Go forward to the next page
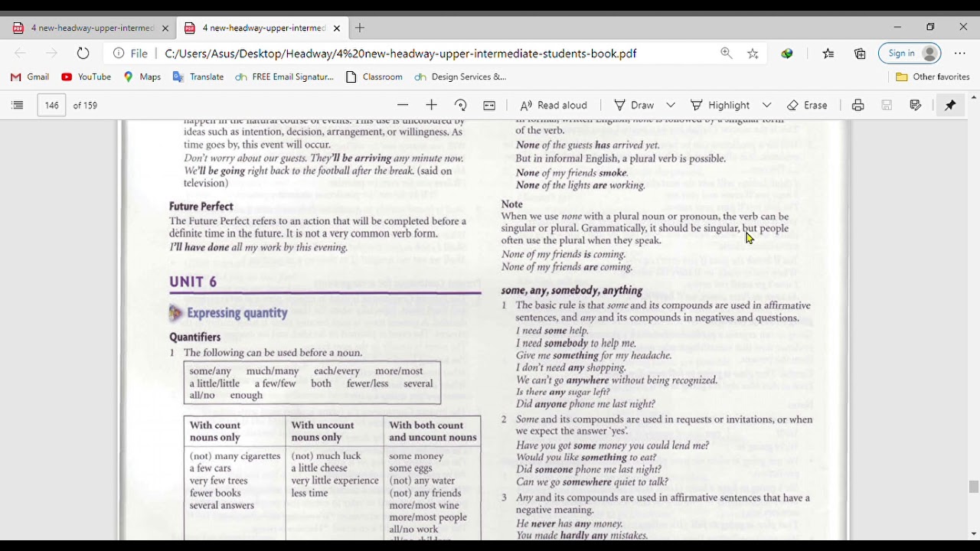Viewport: 980px width, 551px height. [51, 54]
